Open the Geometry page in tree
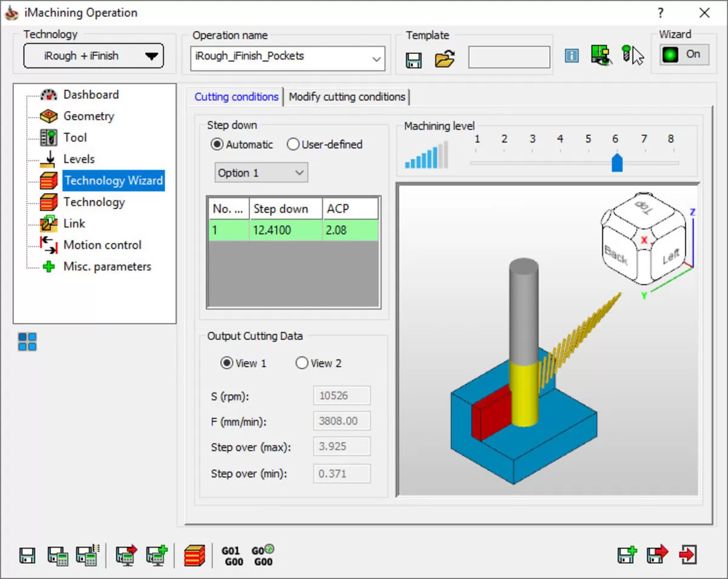728x579 pixels. [x=89, y=116]
